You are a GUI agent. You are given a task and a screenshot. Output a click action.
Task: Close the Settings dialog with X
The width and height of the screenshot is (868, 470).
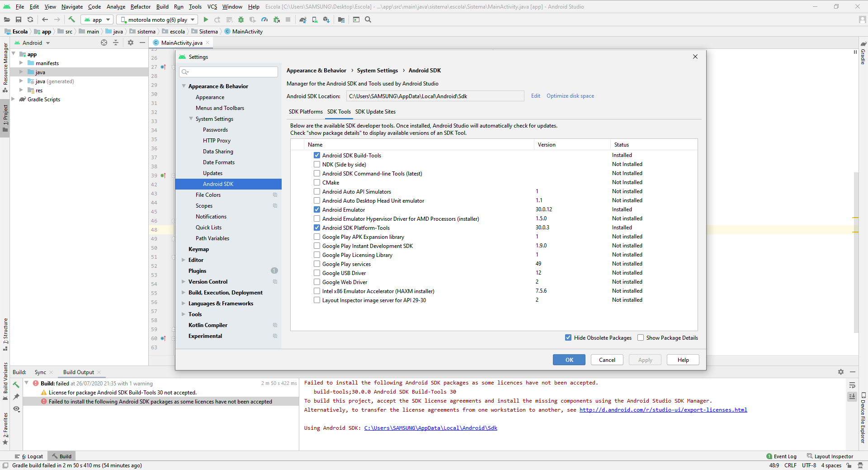click(x=695, y=57)
